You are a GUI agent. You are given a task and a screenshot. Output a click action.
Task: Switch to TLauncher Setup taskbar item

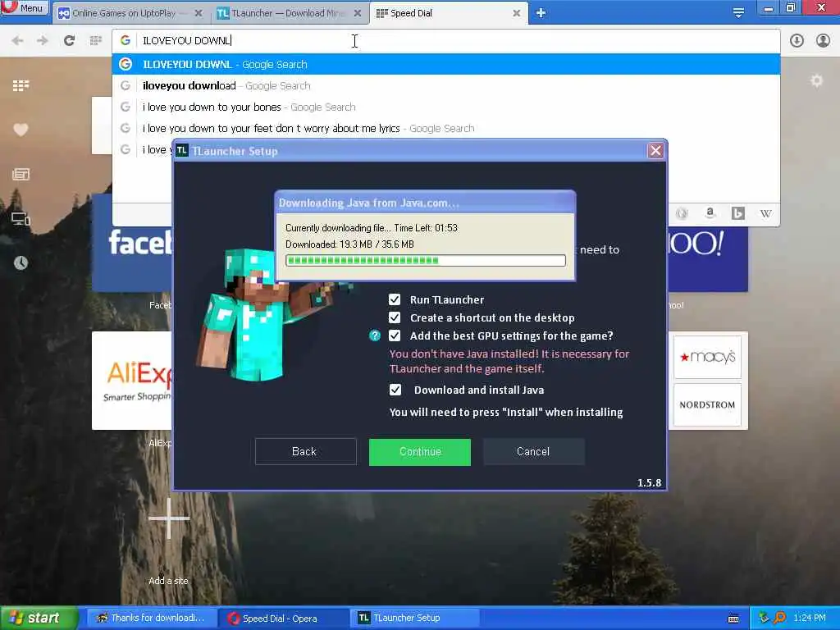(x=415, y=619)
